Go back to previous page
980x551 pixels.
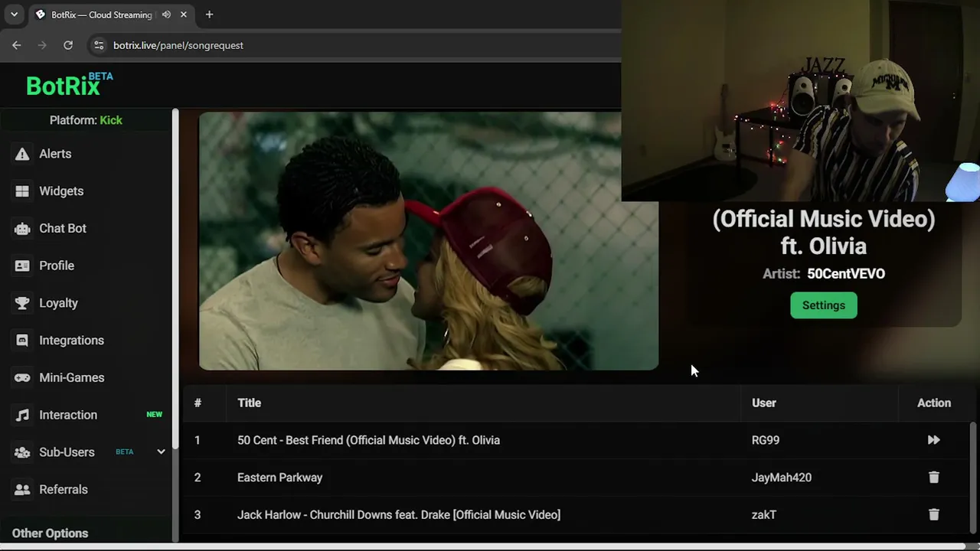[x=17, y=45]
